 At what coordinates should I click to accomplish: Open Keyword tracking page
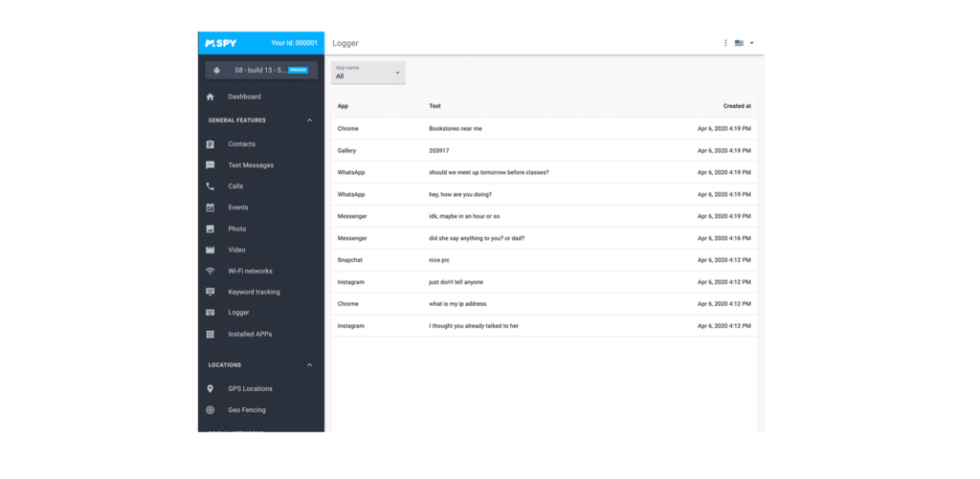tap(254, 292)
